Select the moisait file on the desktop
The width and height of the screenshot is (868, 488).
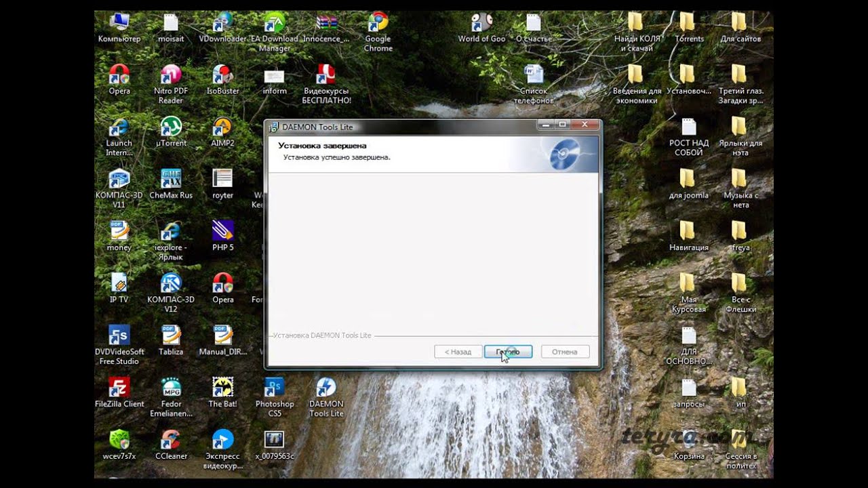pos(171,27)
